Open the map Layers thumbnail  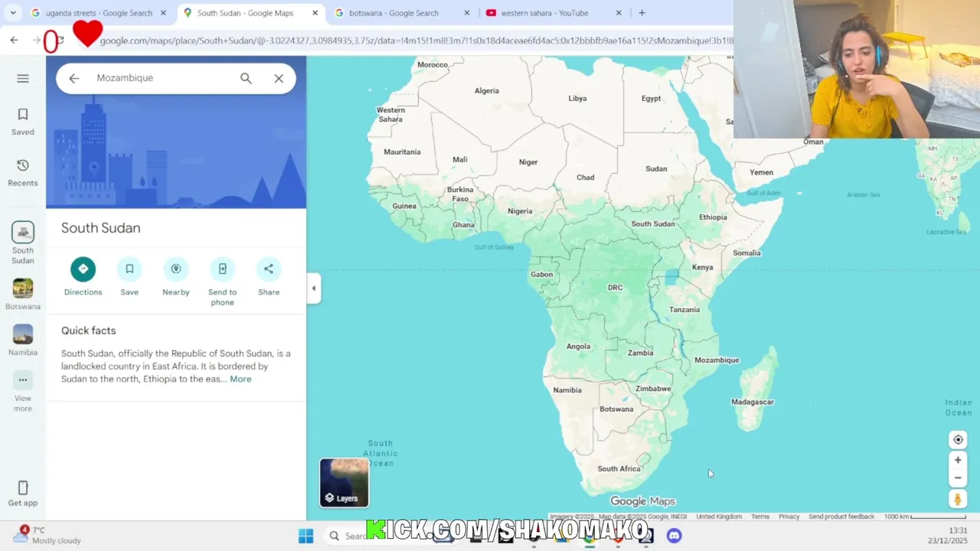(344, 482)
